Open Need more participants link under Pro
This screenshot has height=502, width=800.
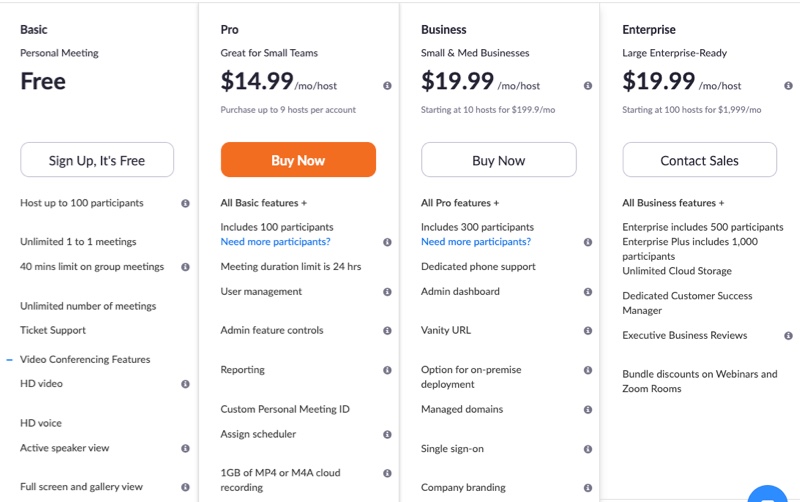(276, 242)
